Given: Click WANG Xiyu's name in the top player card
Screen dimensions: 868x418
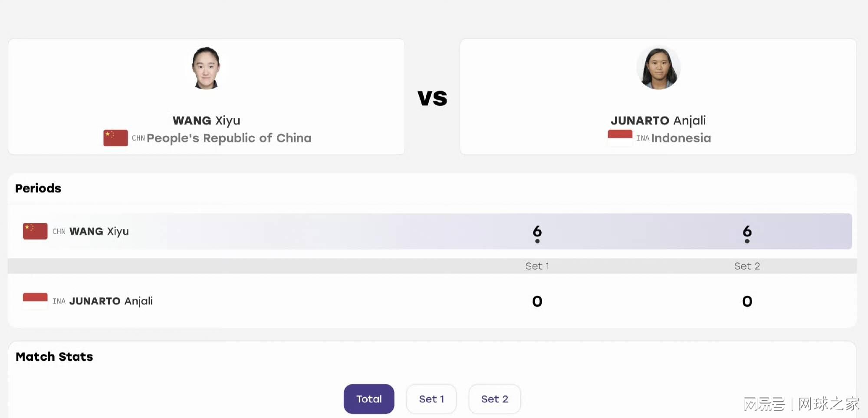Looking at the screenshot, I should tap(207, 121).
